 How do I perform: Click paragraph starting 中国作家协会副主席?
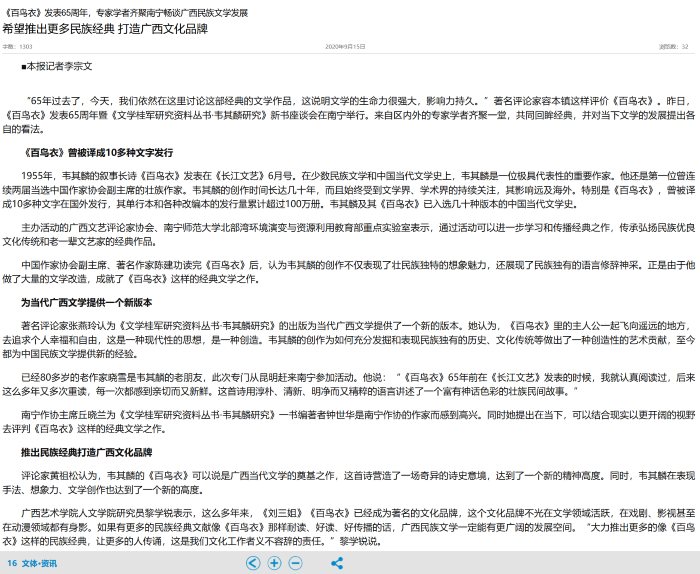tap(349, 272)
